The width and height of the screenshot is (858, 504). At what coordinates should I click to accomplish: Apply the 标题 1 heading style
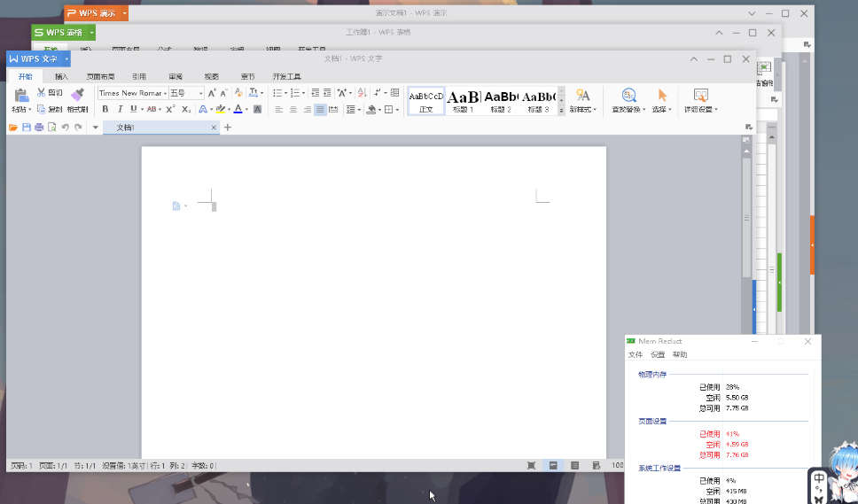click(464, 99)
